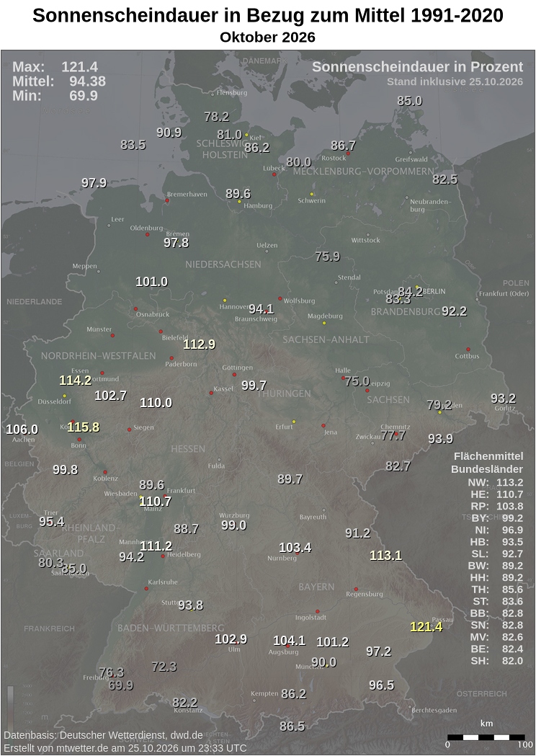Click the 76.3 value at Freiburg
This screenshot has height=756, width=536.
pyautogui.click(x=112, y=672)
